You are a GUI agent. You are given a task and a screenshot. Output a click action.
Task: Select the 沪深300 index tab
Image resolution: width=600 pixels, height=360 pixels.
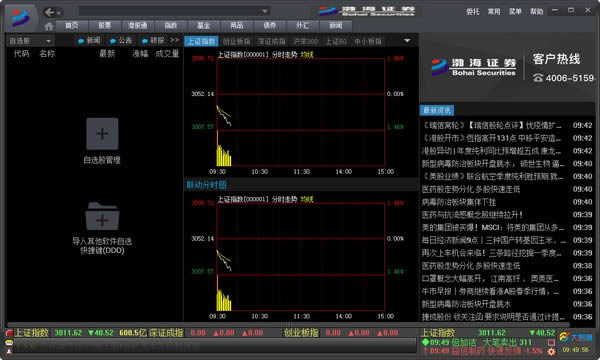305,41
